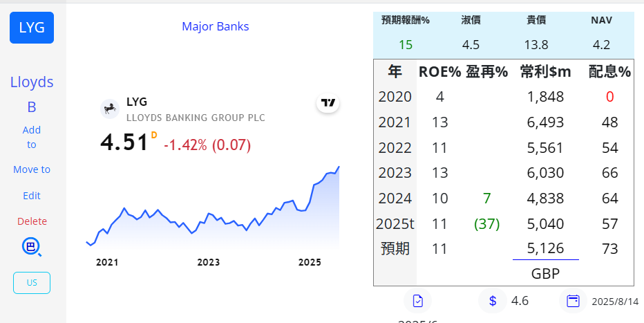Click the US market button

[x=32, y=283]
